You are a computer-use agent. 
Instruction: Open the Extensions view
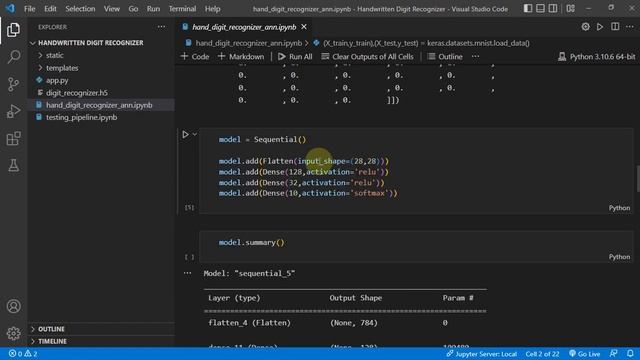[x=13, y=138]
